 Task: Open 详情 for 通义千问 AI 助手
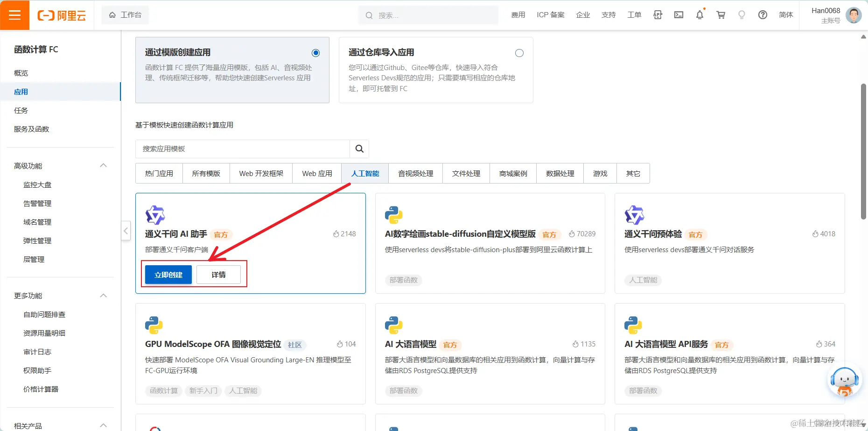(218, 275)
